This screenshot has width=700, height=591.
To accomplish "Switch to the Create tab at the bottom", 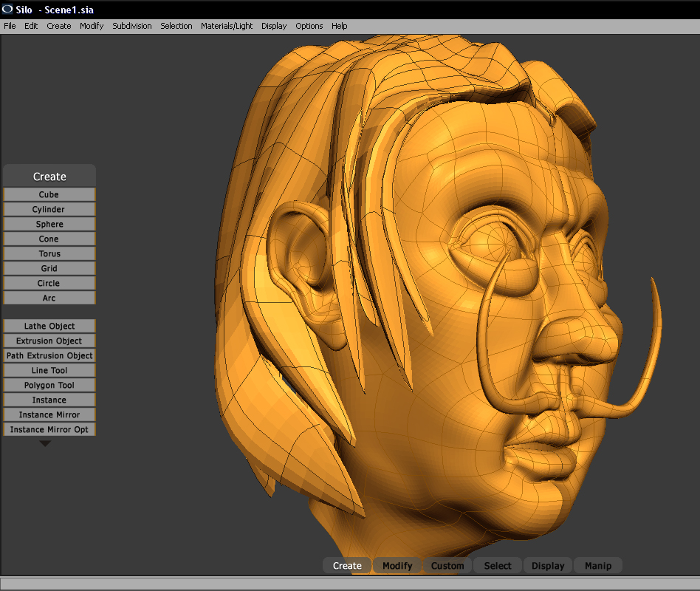I will tap(347, 566).
